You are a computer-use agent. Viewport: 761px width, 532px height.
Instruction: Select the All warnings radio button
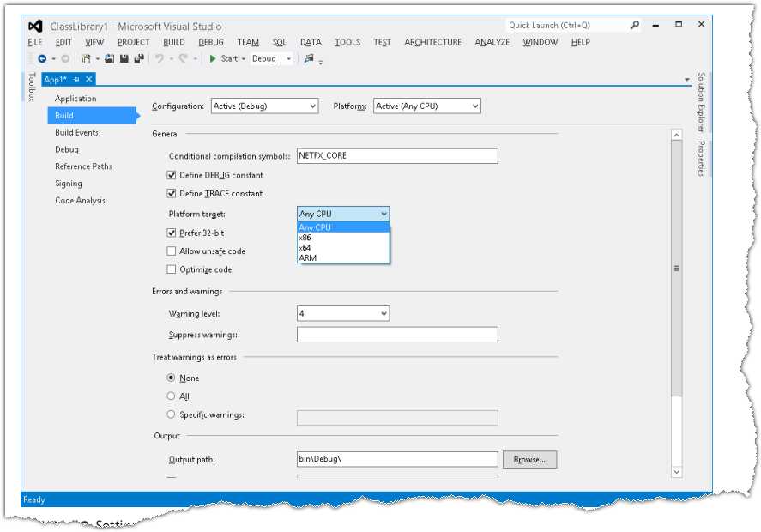click(171, 396)
